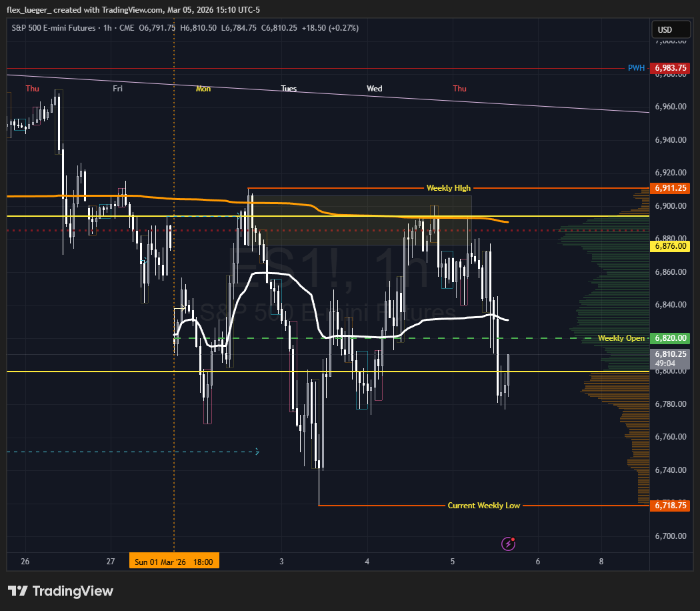Click the yellow 6,876.00 price label

[x=670, y=246]
